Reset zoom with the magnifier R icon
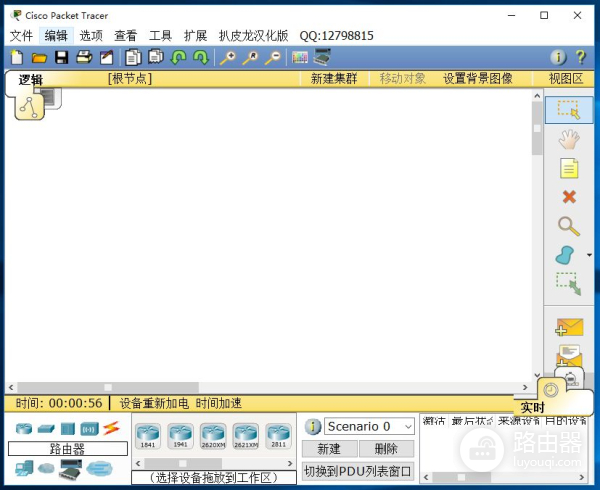Viewport: 600px width, 490px height. (x=250, y=58)
